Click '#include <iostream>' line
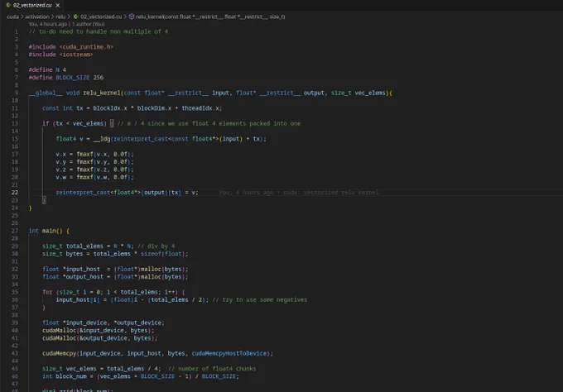The height and width of the screenshot is (392, 563). pyautogui.click(x=60, y=55)
